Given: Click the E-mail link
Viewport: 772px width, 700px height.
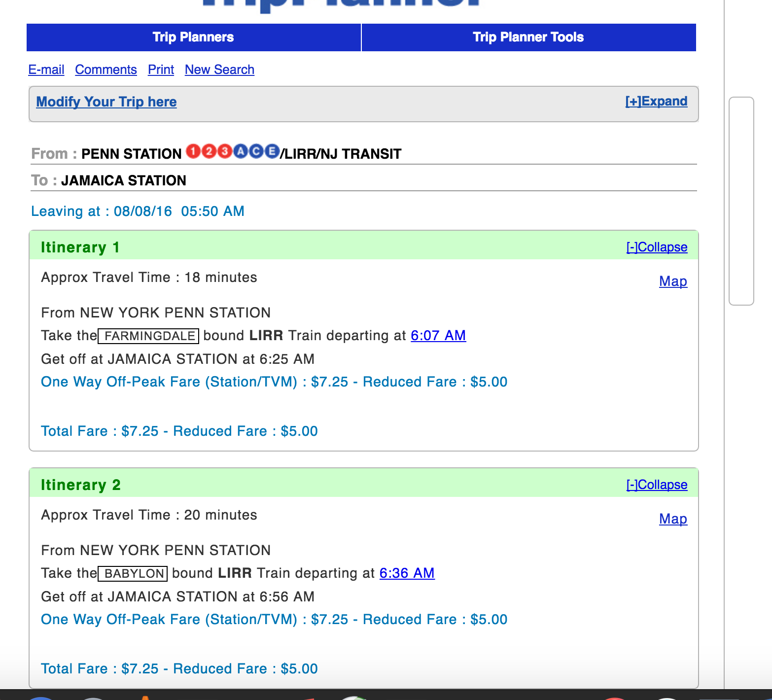Looking at the screenshot, I should (46, 70).
